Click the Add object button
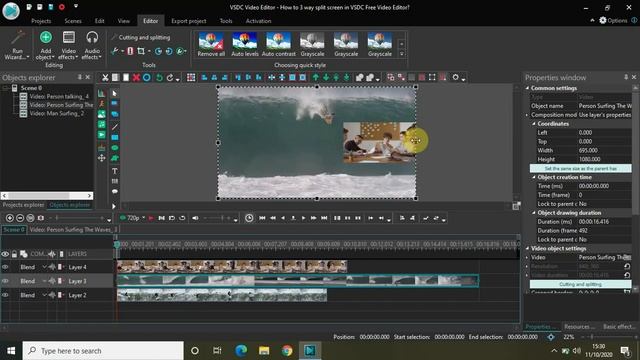The height and width of the screenshot is (360, 640). click(x=46, y=45)
